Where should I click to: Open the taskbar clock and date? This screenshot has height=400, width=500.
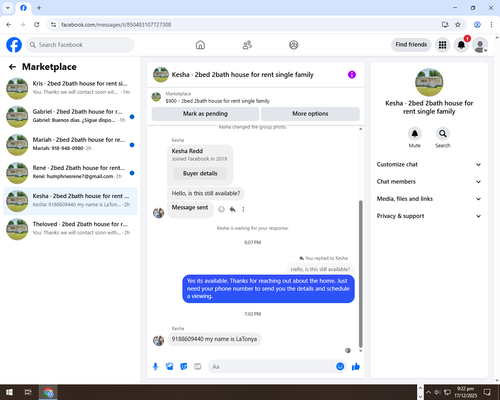click(x=465, y=392)
